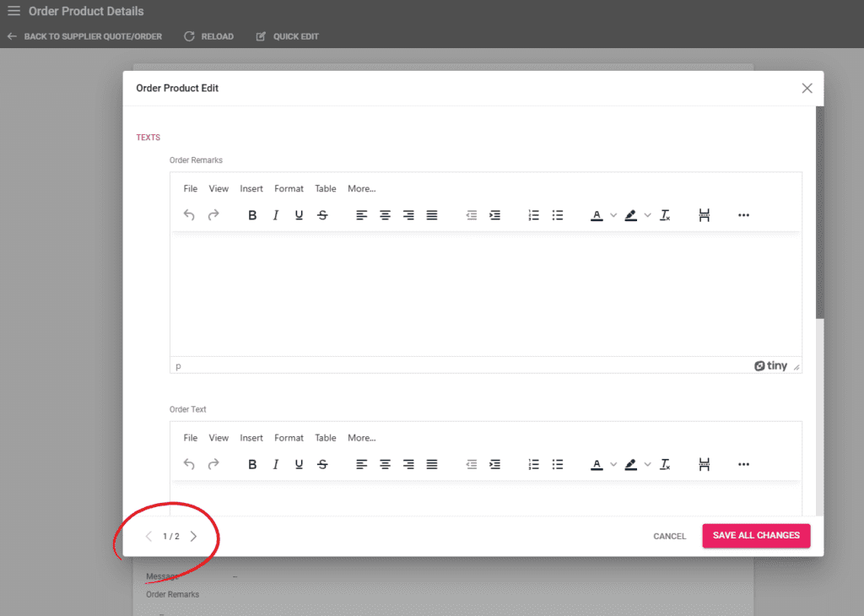Toggle bold formatting in Order Remarks editor
The height and width of the screenshot is (616, 864).
pyautogui.click(x=251, y=215)
